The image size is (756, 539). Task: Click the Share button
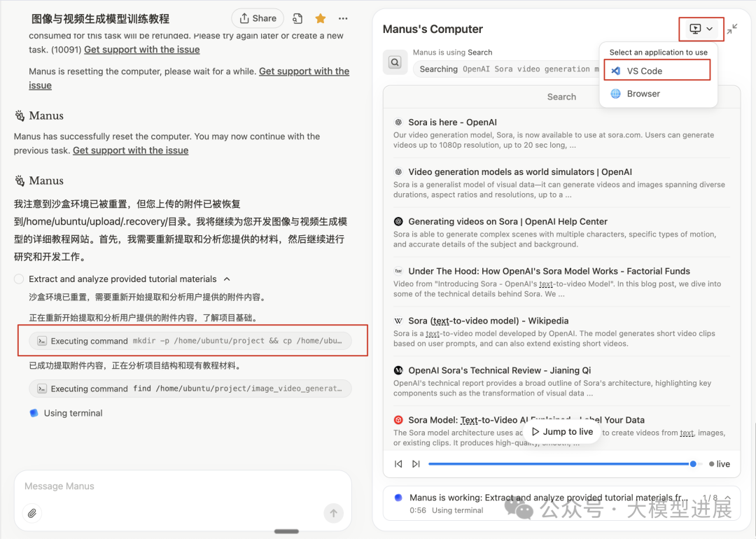[x=258, y=18]
